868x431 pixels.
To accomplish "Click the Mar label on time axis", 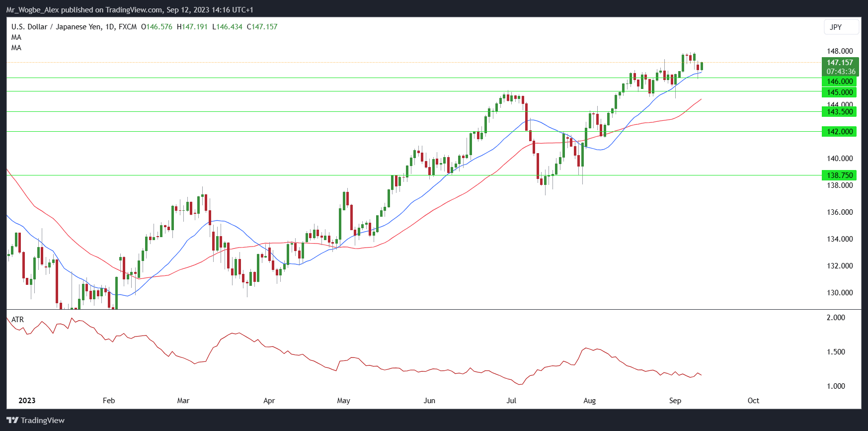I will coord(183,401).
